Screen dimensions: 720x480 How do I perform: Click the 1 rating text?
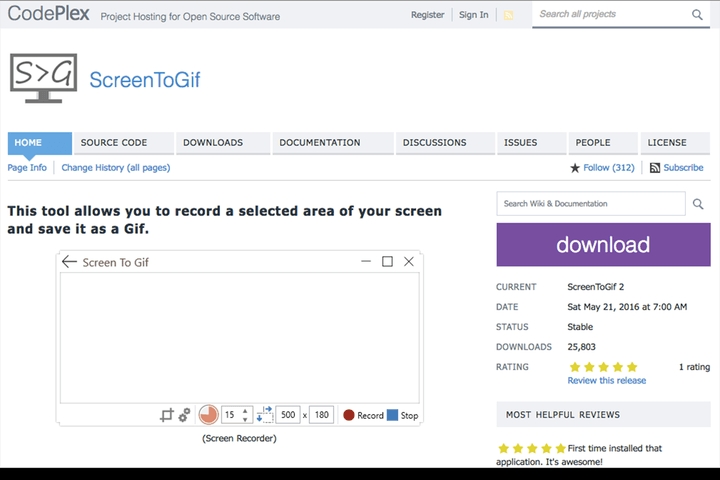(x=694, y=367)
